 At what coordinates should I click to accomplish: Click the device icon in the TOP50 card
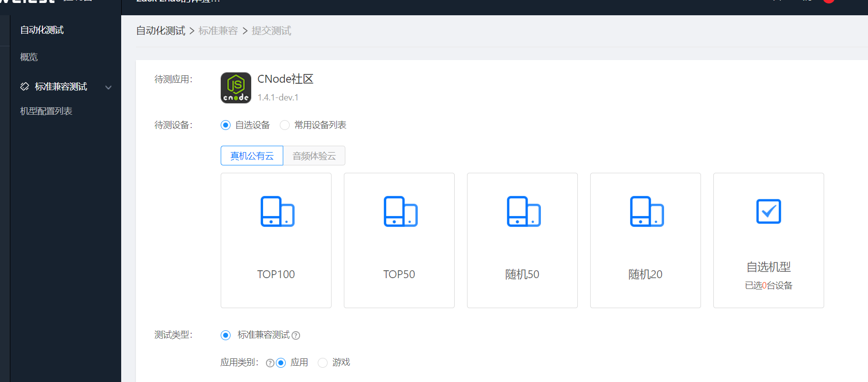pyautogui.click(x=401, y=211)
